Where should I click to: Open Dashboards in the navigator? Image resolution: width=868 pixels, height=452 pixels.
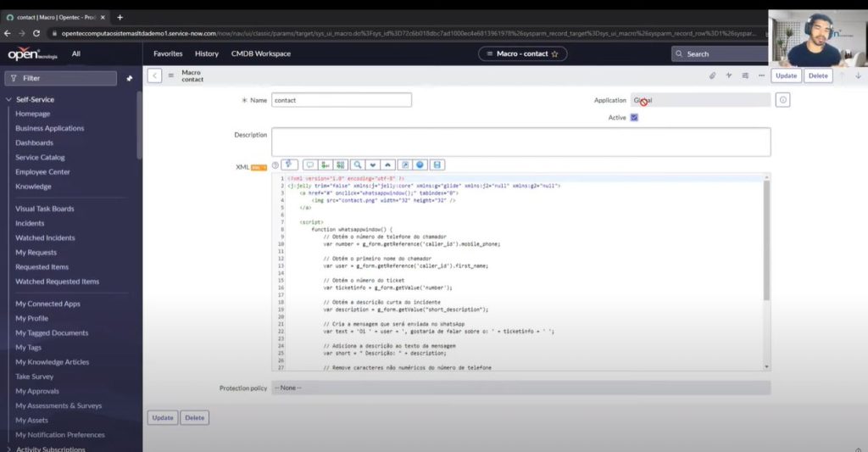[34, 143]
